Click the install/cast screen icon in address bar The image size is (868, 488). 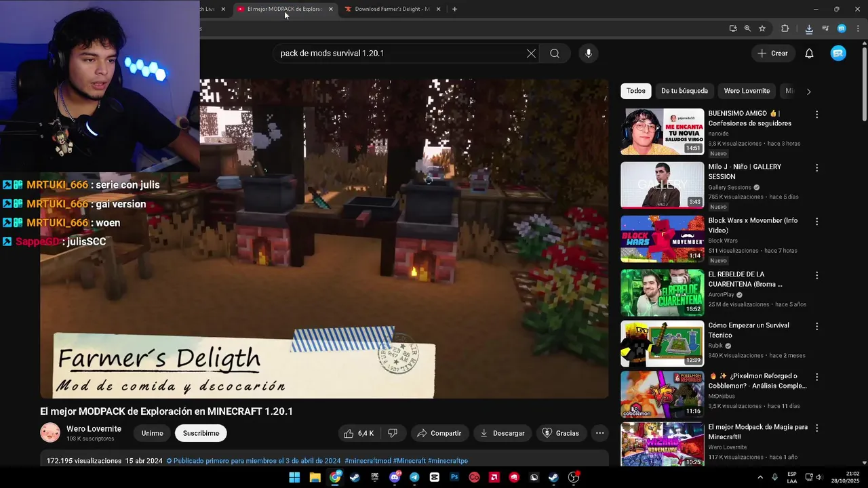733,28
